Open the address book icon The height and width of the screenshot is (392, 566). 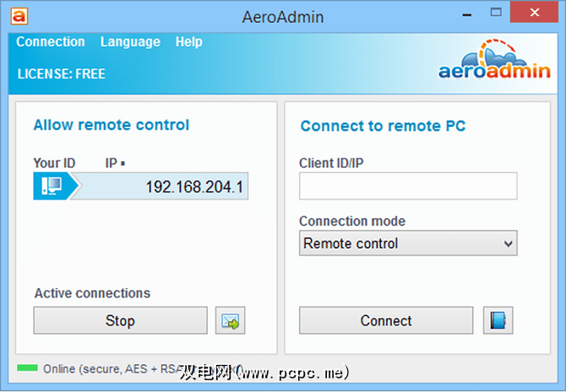[x=498, y=321]
